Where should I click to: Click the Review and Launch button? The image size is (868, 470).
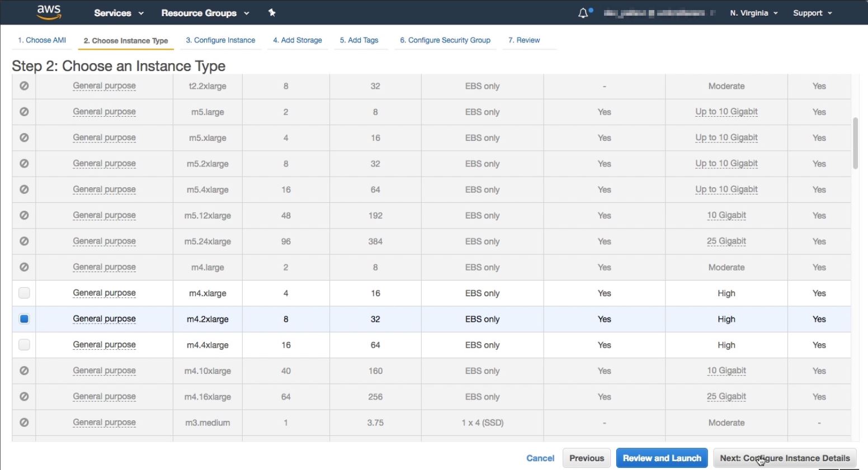(x=662, y=458)
